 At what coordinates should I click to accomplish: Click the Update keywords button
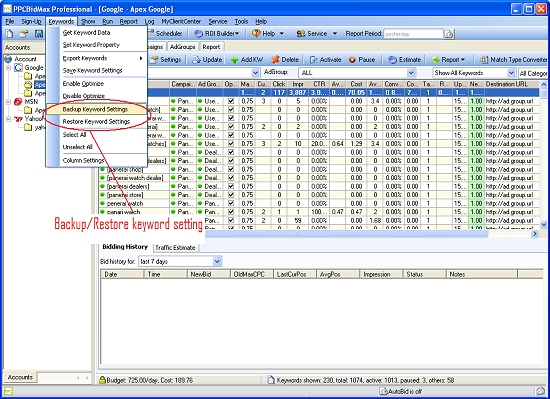coord(207,60)
